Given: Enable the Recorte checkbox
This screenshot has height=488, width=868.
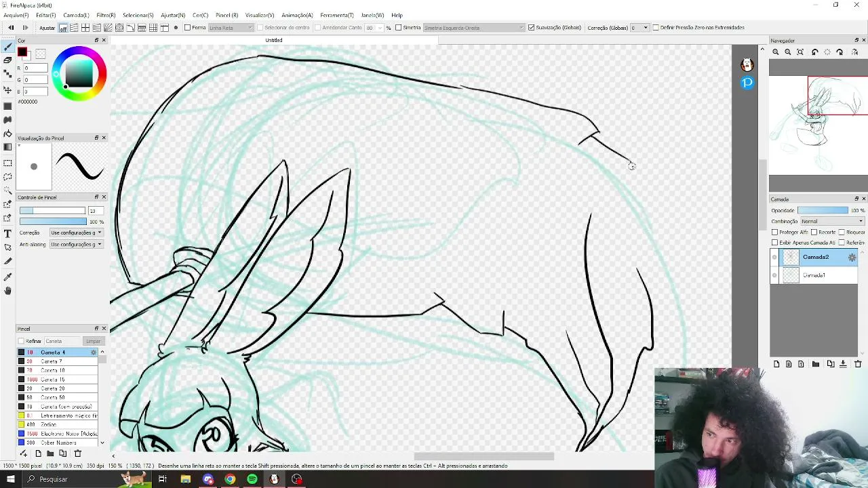Looking at the screenshot, I should tap(814, 232).
